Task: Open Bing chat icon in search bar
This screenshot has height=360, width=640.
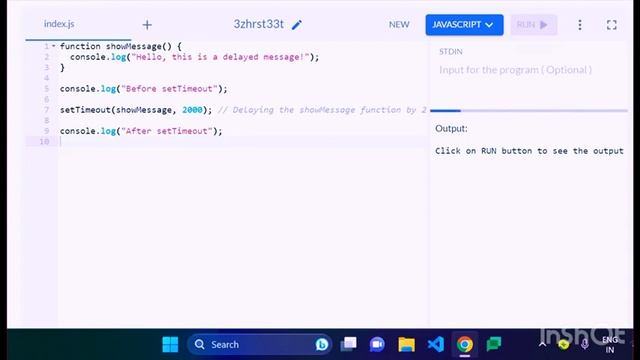Action: tap(322, 344)
